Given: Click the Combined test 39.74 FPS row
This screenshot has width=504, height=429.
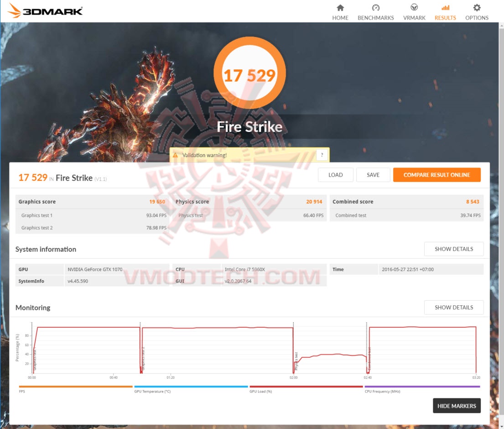Looking at the screenshot, I should coord(406,215).
